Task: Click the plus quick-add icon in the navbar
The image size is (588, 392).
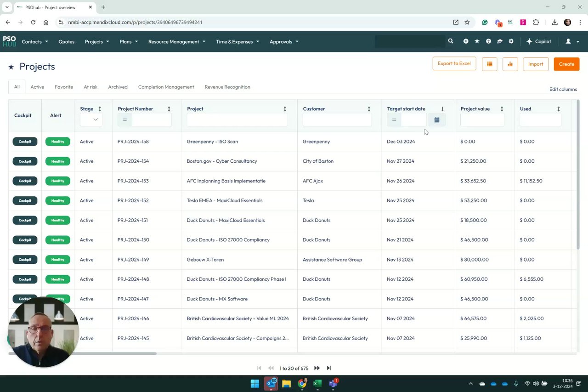Action: (x=466, y=41)
